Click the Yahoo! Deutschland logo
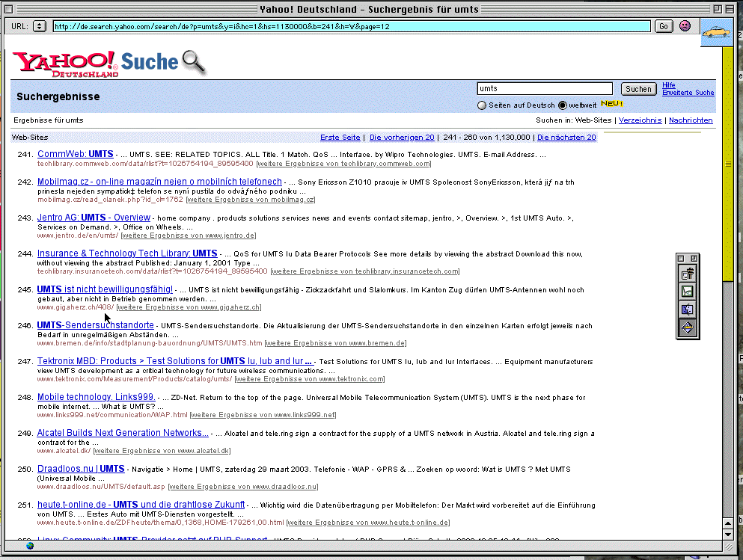This screenshot has height=560, width=743. coord(65,64)
